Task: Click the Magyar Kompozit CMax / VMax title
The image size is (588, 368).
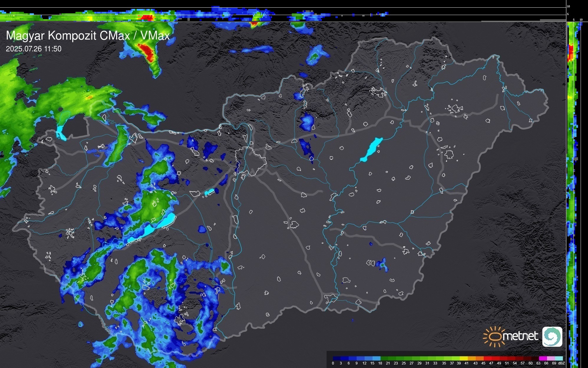Action: [88, 36]
